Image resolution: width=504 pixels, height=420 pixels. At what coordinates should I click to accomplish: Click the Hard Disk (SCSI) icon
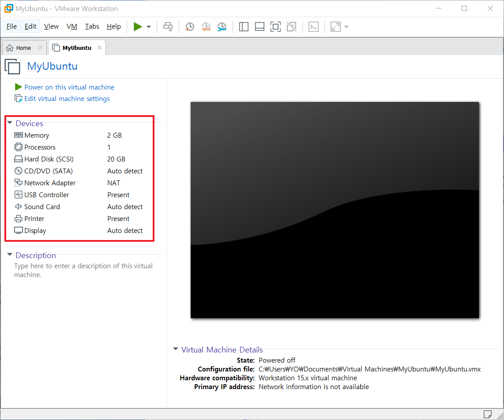pos(19,159)
